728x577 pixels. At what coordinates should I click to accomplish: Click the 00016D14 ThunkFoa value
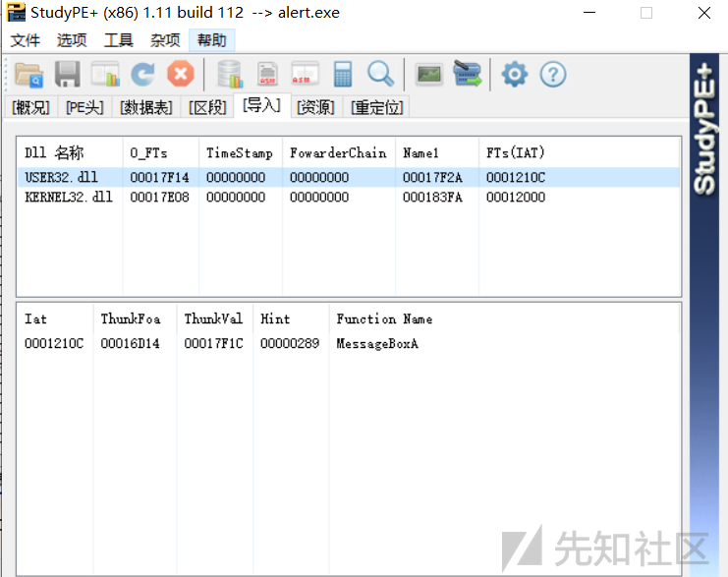point(130,343)
